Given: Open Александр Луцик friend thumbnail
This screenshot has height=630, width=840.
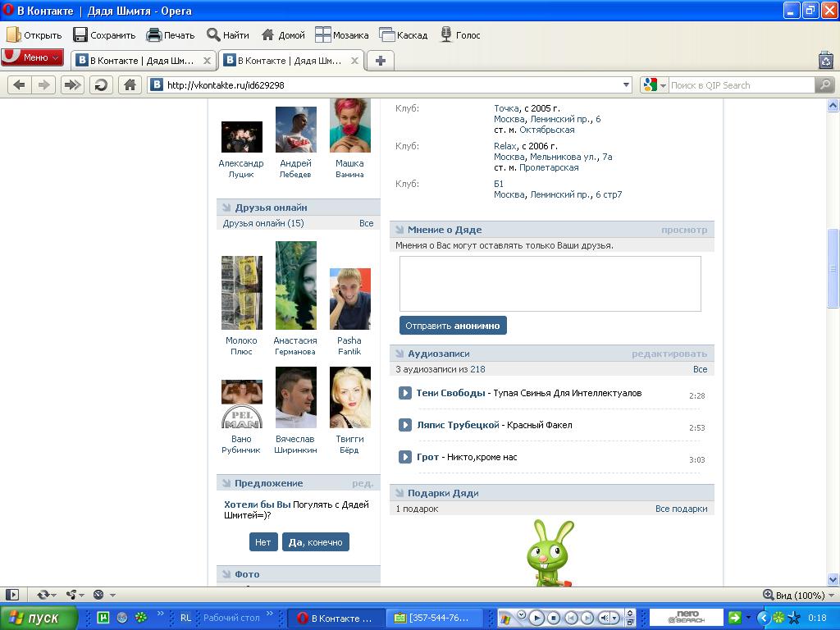Looking at the screenshot, I should (242, 137).
